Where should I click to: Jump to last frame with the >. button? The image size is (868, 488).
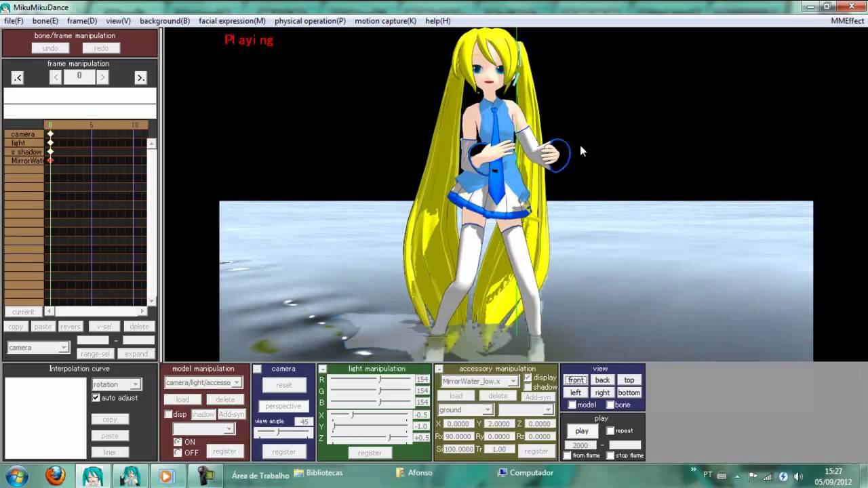coord(140,78)
